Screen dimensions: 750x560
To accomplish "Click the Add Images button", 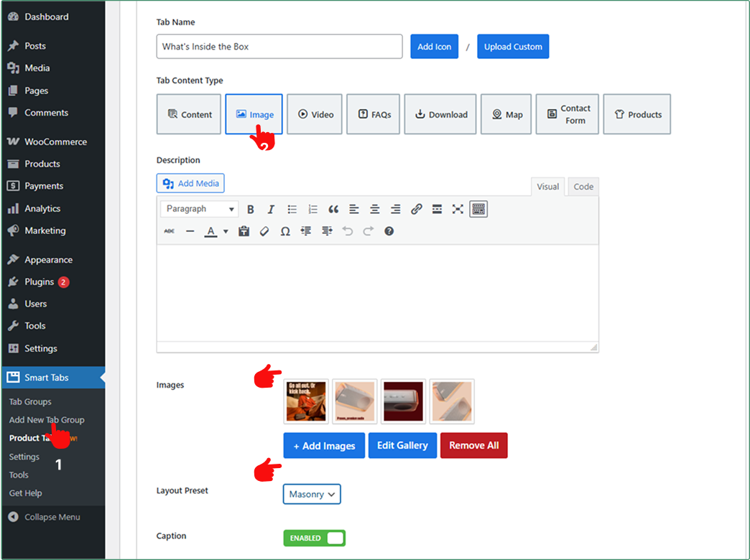I will (x=324, y=445).
